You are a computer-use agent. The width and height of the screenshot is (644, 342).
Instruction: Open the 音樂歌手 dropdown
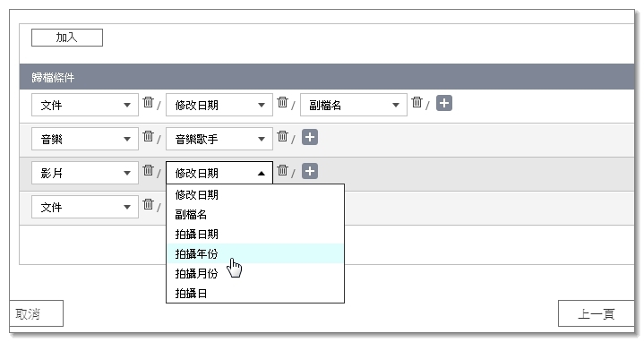coord(219,139)
